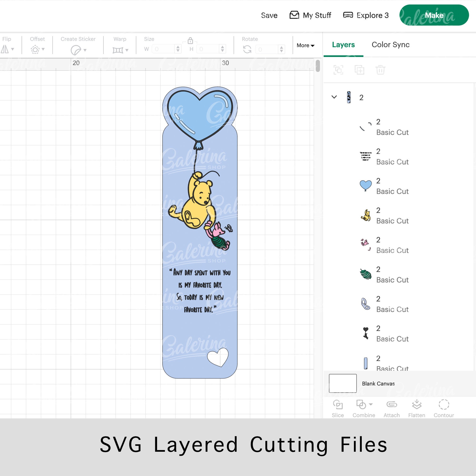The image size is (476, 476).
Task: Click the height stepper arrows
Action: pyautogui.click(x=223, y=49)
